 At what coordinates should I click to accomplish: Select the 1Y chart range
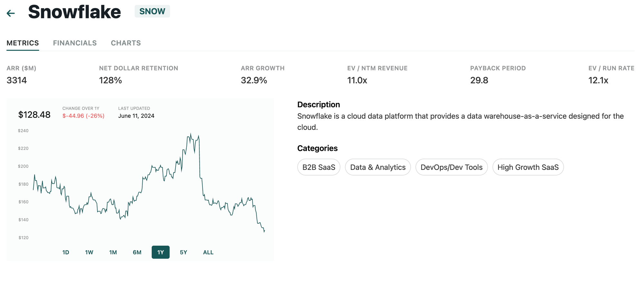pos(161,252)
